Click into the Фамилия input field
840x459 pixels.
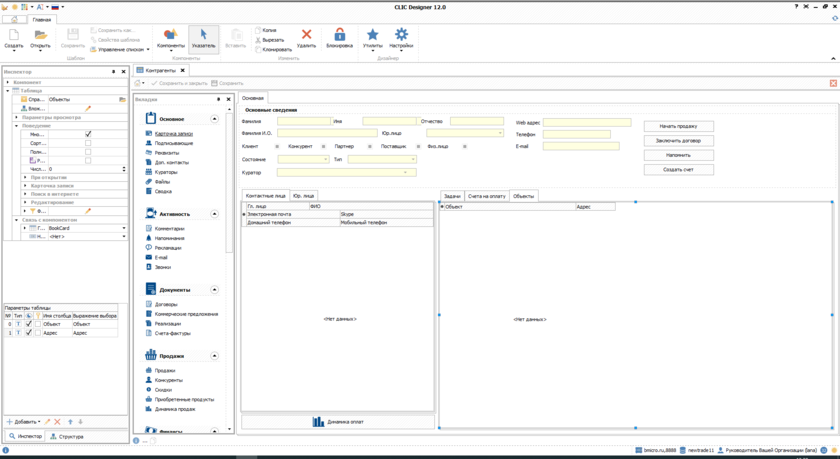coord(304,122)
